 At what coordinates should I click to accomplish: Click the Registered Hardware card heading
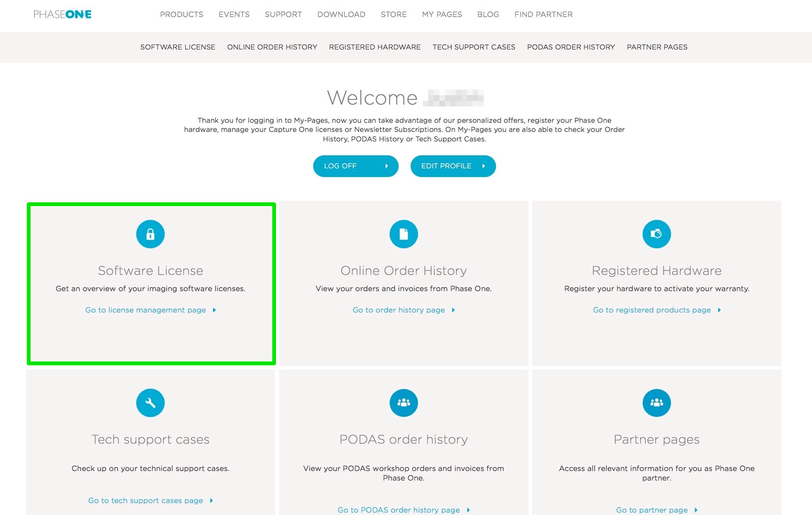[x=657, y=271]
